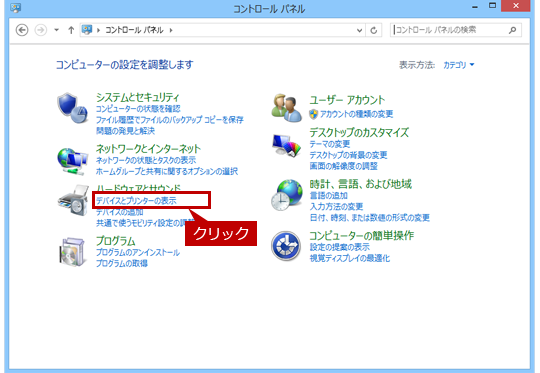The image size is (540, 373).
Task: Open 日付、時刻、または数値の形式の変更 link
Action: tap(370, 218)
